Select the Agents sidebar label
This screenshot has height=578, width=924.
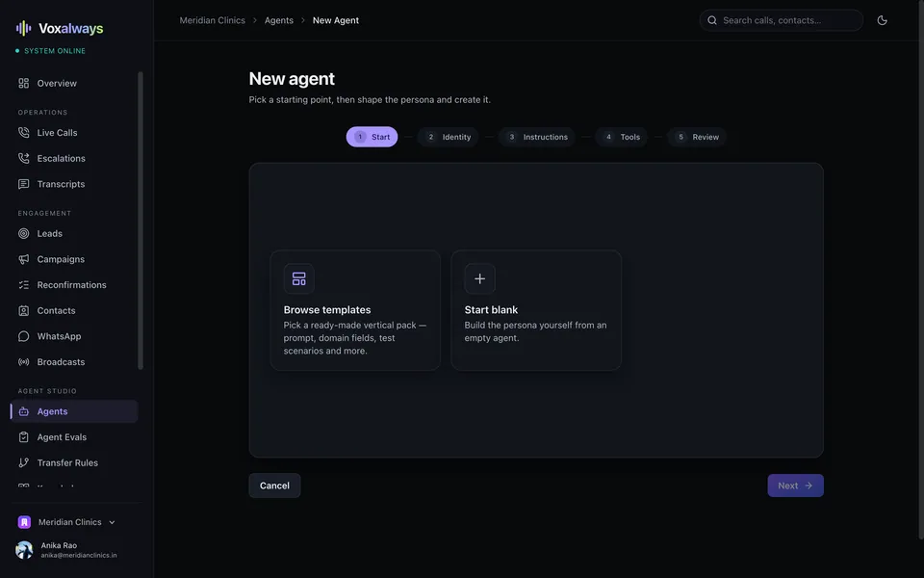click(x=52, y=411)
